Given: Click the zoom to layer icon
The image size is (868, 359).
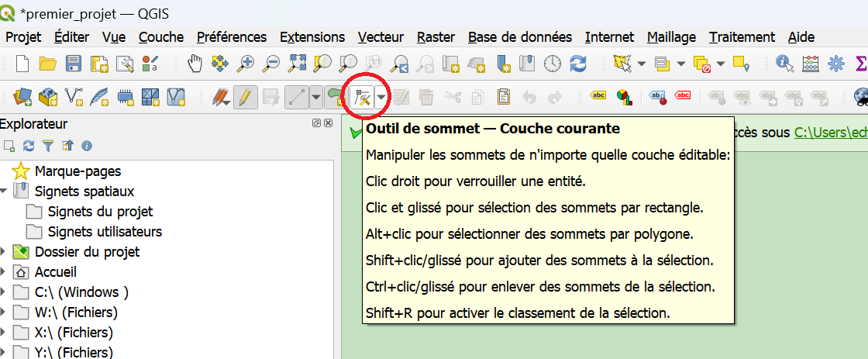Looking at the screenshot, I should point(348,63).
